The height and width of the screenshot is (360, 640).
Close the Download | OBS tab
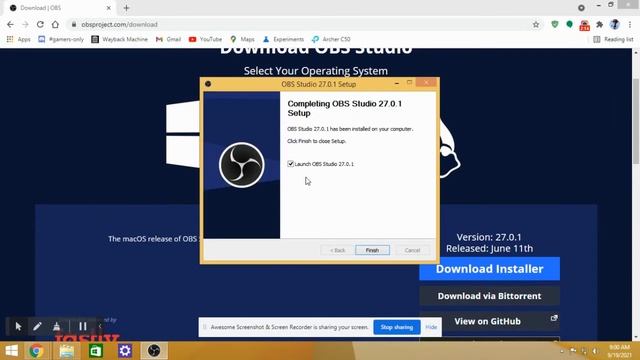coord(109,8)
